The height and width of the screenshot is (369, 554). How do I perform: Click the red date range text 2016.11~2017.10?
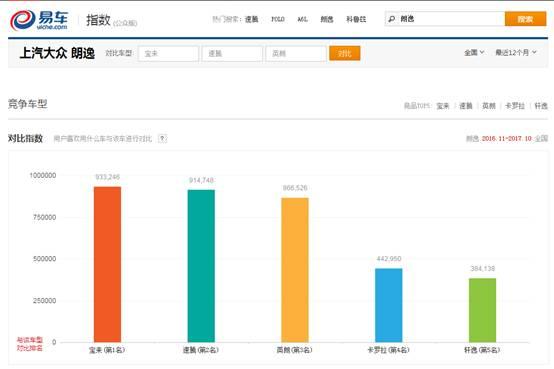pos(507,139)
